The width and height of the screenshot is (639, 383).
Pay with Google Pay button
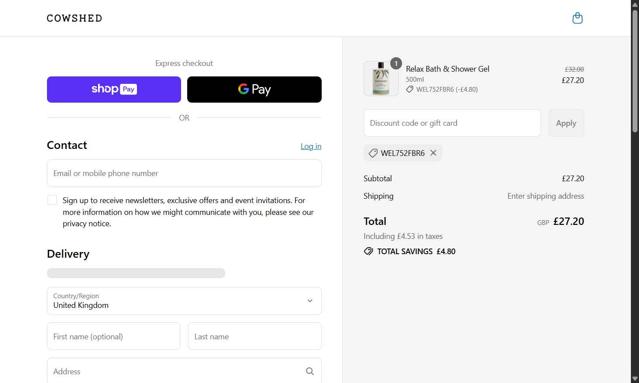[254, 89]
